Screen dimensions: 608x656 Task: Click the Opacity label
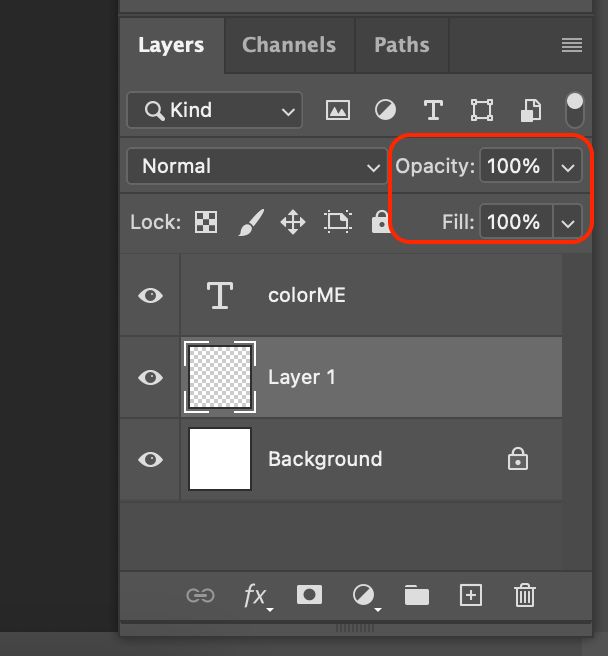pos(435,166)
